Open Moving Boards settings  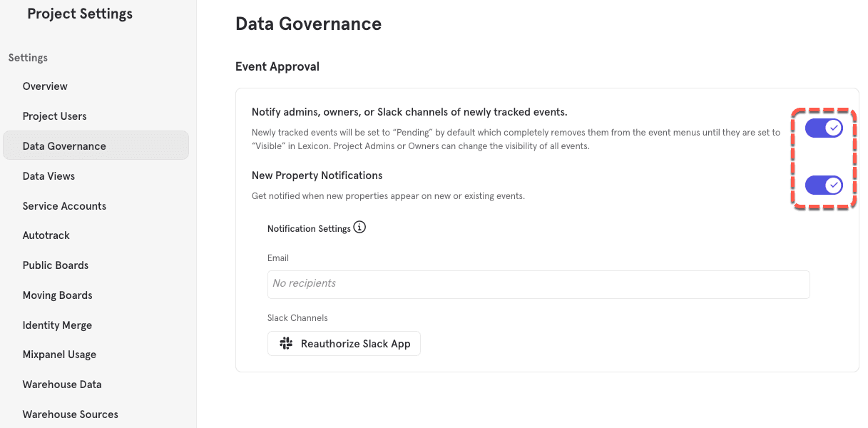pyautogui.click(x=57, y=295)
